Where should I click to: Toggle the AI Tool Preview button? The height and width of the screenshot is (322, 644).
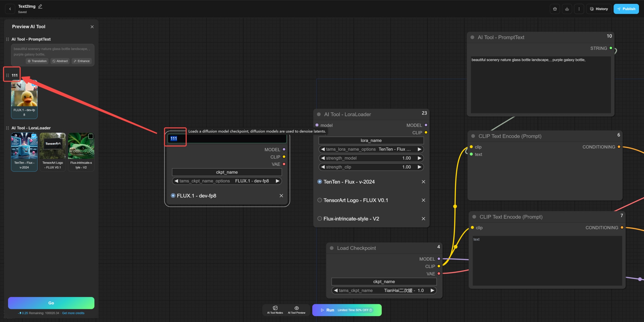point(297,310)
